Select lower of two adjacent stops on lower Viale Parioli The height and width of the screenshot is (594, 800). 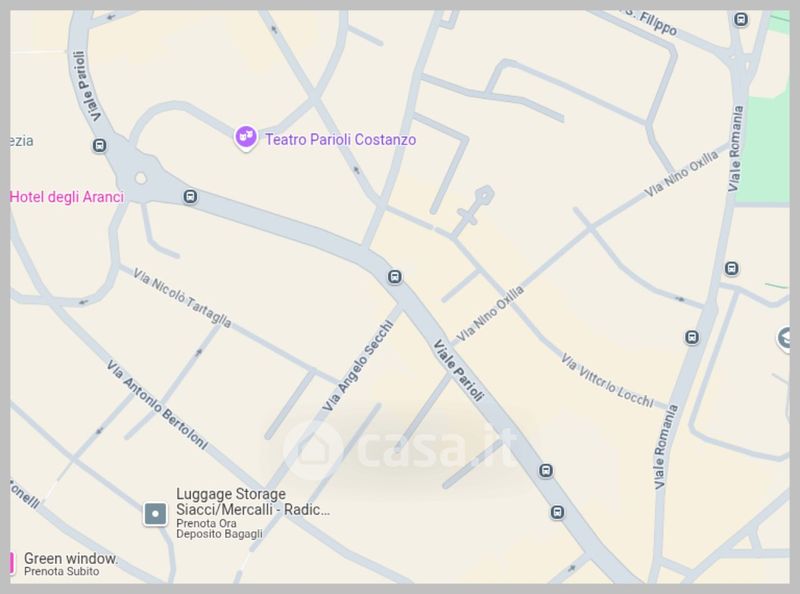557,512
